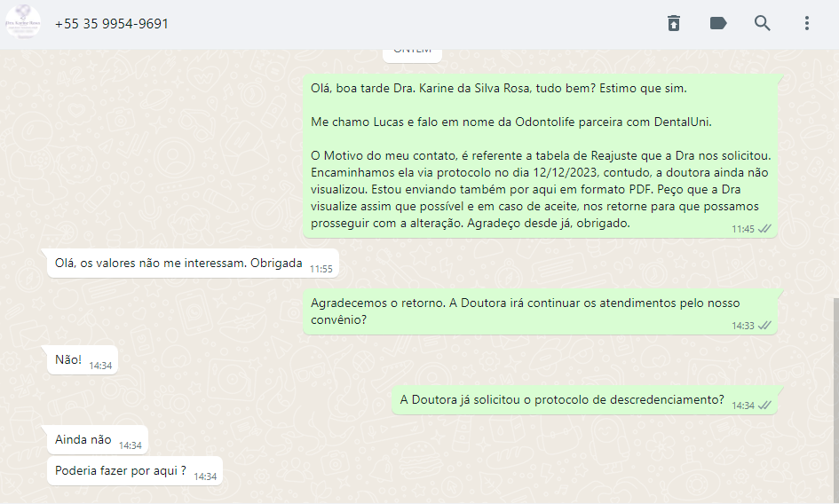The width and height of the screenshot is (839, 504).
Task: Click the chat vertical scrollbar
Action: [835, 398]
